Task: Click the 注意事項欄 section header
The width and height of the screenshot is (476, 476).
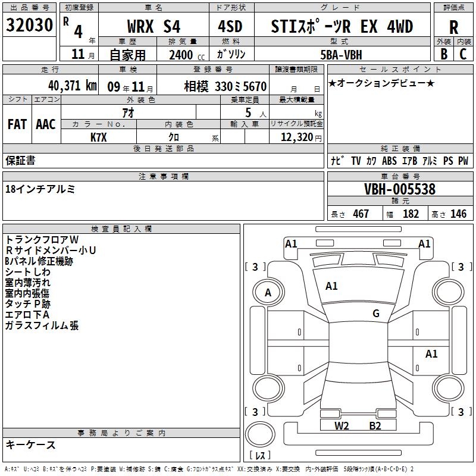Action: tap(164, 176)
